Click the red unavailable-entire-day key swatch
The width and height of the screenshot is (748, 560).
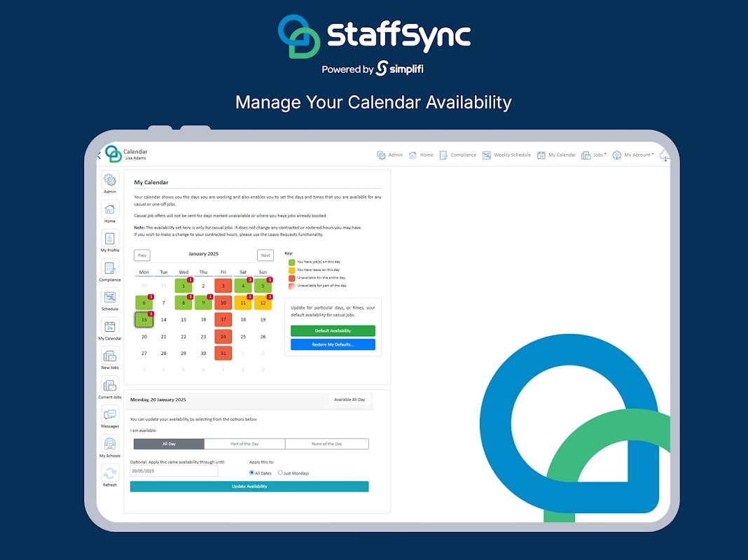tap(291, 278)
